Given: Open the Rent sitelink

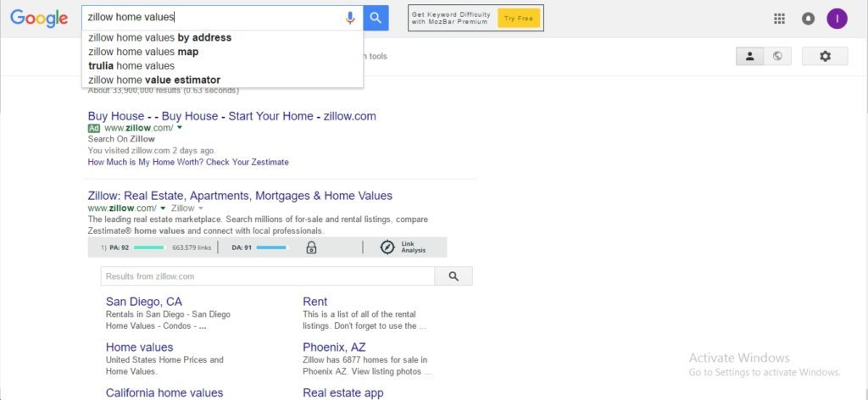Looking at the screenshot, I should point(315,302).
